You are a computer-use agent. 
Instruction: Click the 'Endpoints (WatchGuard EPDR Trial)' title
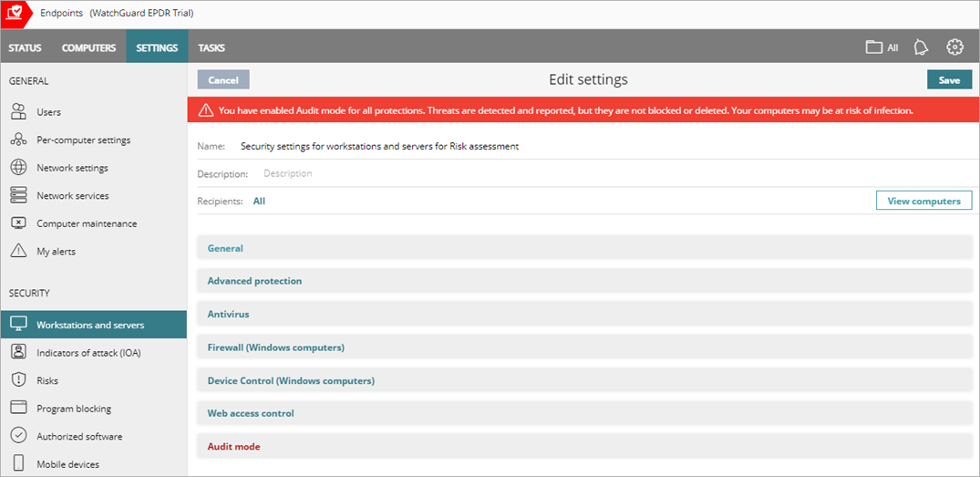click(118, 13)
